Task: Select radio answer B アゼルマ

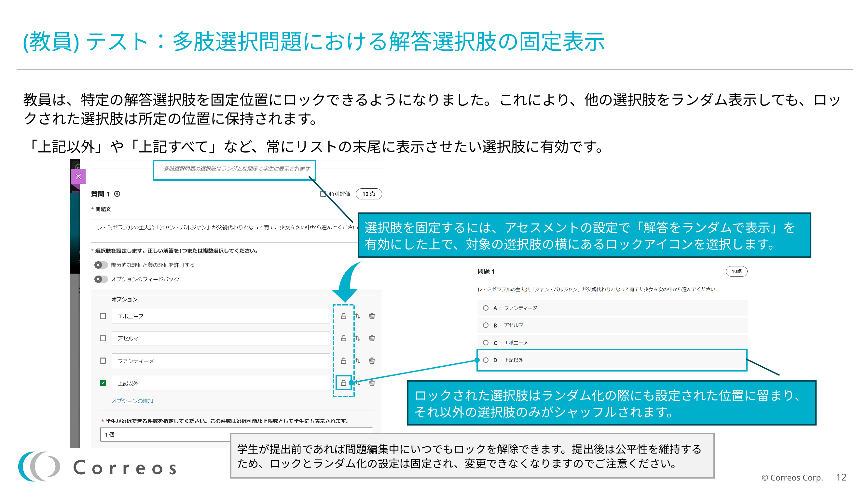Action: point(486,325)
